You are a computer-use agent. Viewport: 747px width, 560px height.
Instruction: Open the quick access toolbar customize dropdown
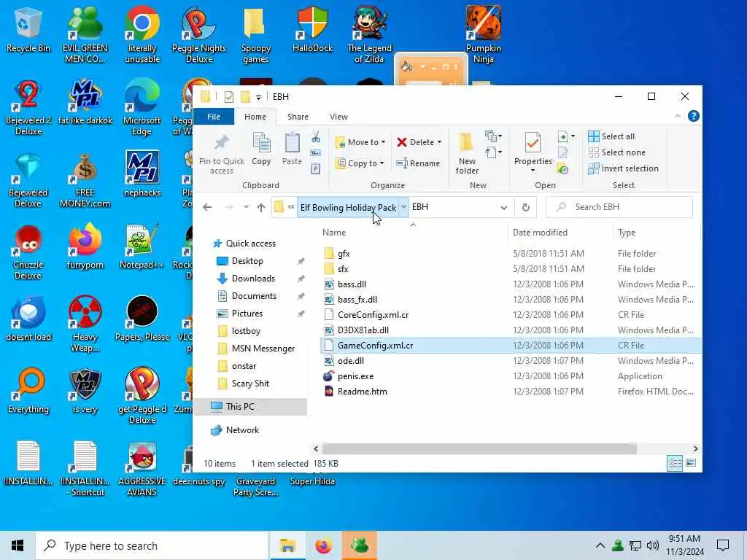(x=258, y=97)
